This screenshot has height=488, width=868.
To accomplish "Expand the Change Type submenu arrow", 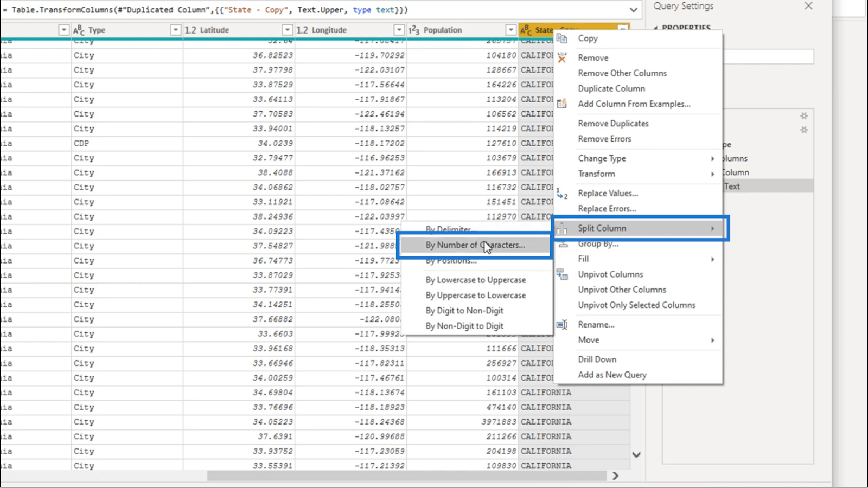I will tap(713, 159).
